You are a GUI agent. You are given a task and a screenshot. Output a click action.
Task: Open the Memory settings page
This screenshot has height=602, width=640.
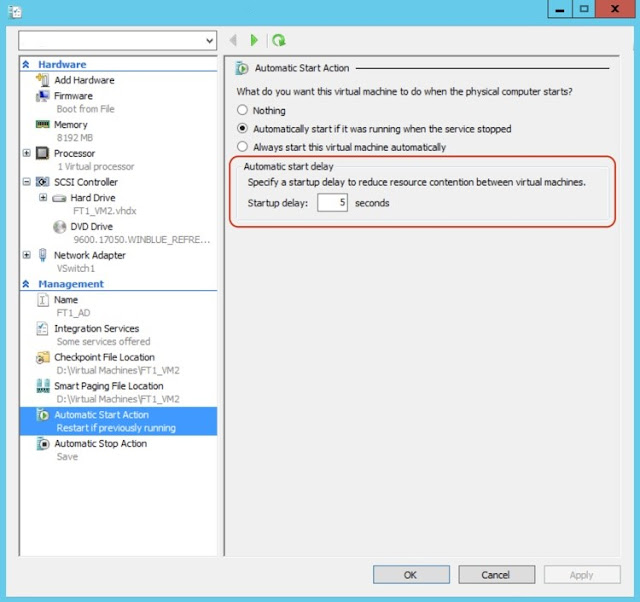[71, 125]
